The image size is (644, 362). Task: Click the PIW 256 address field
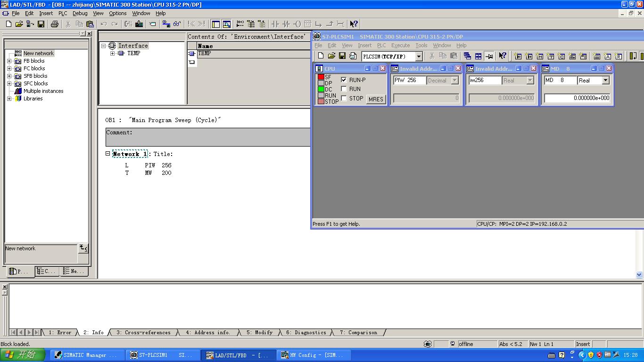point(409,81)
